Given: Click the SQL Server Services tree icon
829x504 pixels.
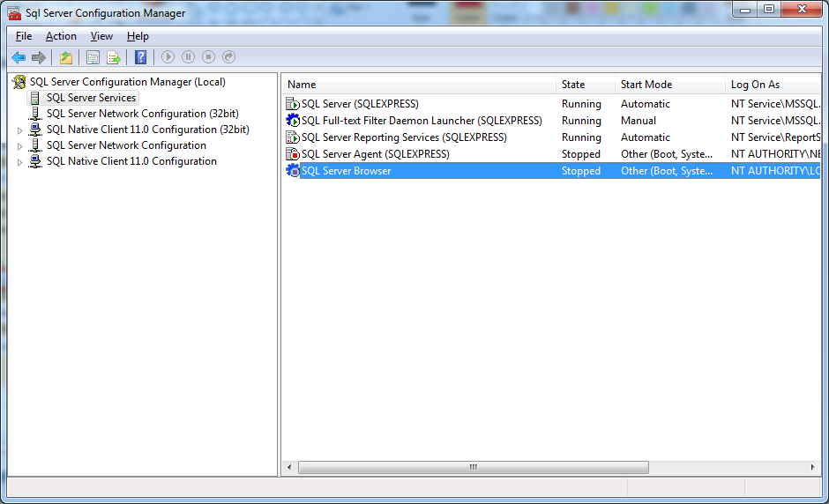Looking at the screenshot, I should tap(35, 98).
